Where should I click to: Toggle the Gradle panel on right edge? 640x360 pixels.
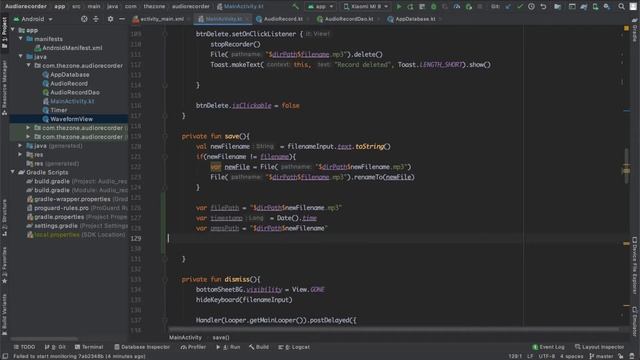click(635, 31)
